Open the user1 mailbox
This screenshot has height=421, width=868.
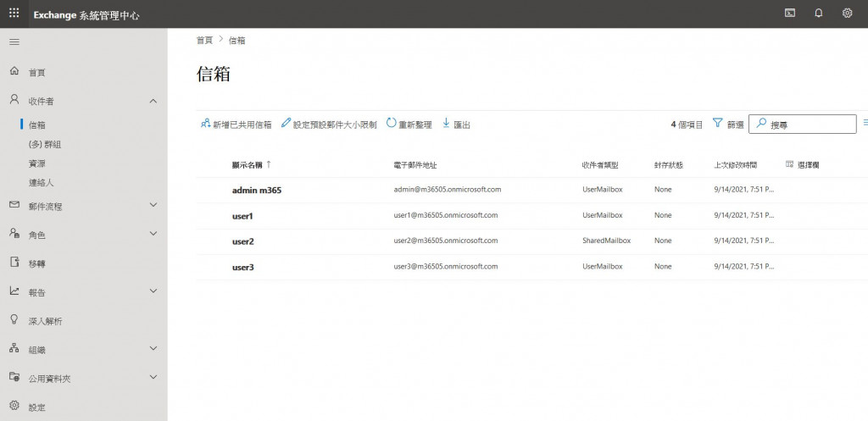point(242,216)
